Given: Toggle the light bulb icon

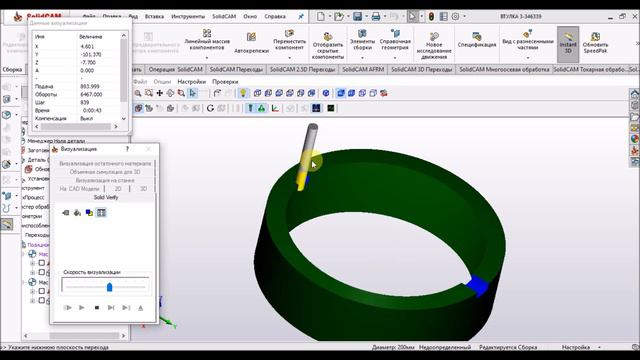Looking at the screenshot, I should (243, 93).
